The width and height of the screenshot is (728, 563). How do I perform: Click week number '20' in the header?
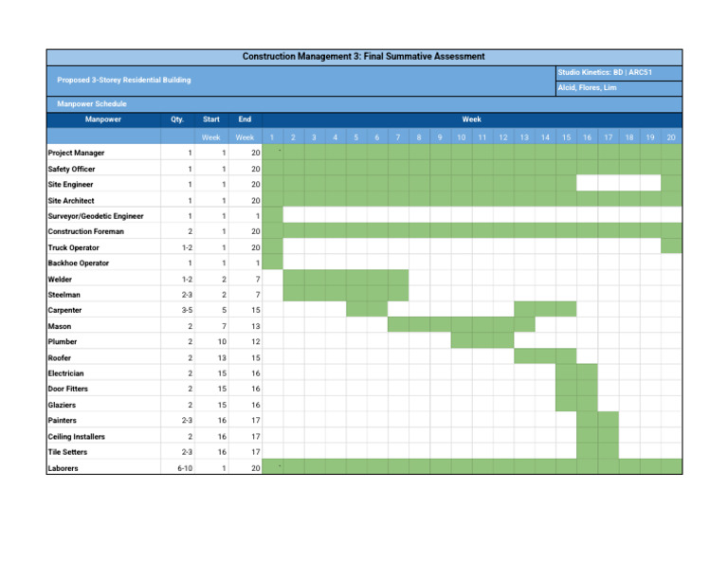point(671,137)
